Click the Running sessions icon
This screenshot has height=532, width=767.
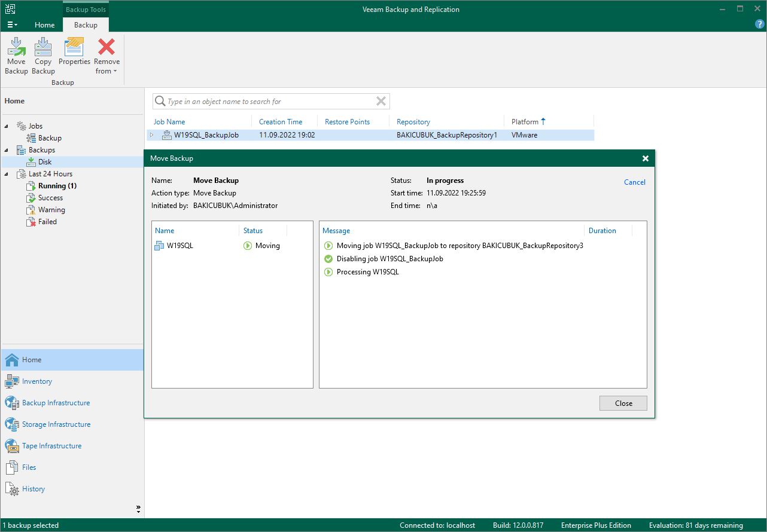(x=31, y=186)
